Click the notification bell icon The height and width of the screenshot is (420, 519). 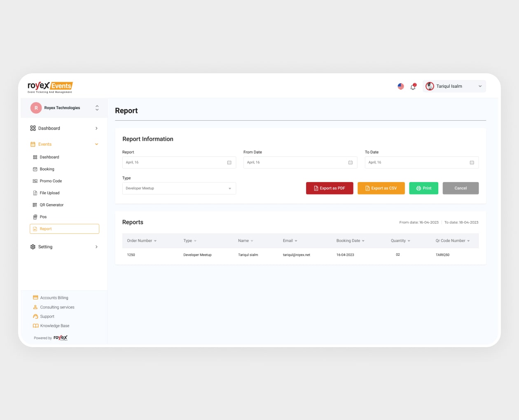click(413, 86)
